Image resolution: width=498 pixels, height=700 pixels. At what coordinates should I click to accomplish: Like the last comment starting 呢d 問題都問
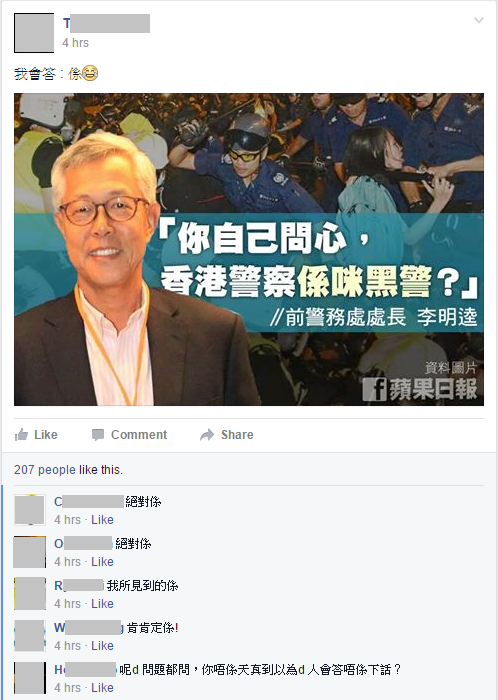pyautogui.click(x=102, y=688)
